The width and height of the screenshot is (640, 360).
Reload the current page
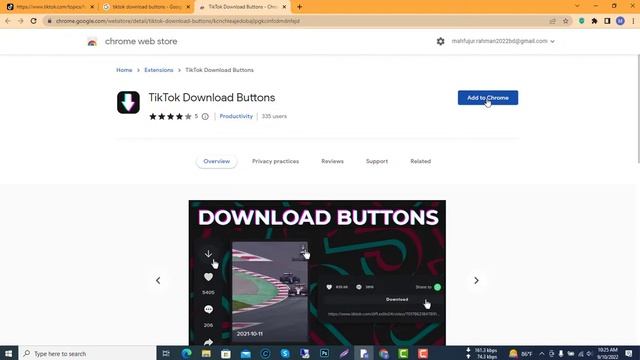(33, 21)
